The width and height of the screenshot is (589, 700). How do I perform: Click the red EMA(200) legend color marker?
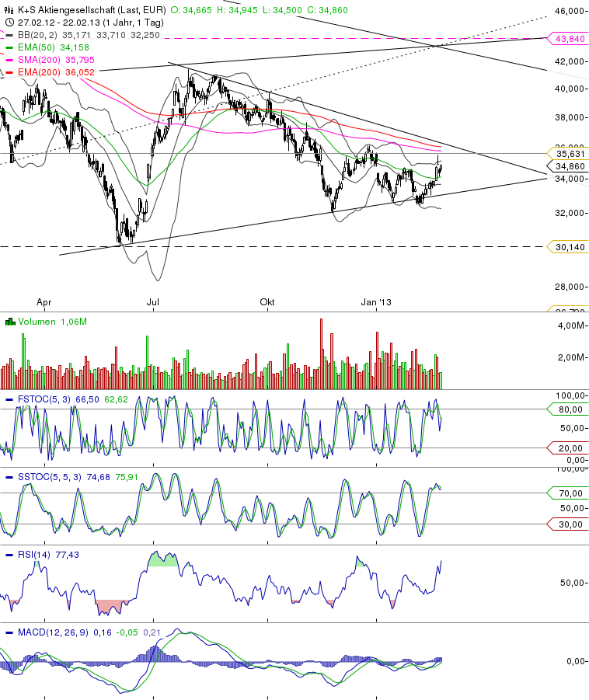9,73
